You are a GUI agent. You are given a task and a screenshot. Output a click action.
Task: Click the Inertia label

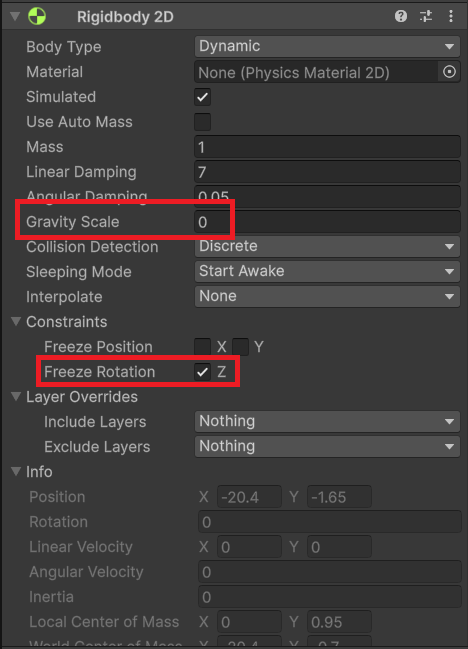pyautogui.click(x=51, y=597)
